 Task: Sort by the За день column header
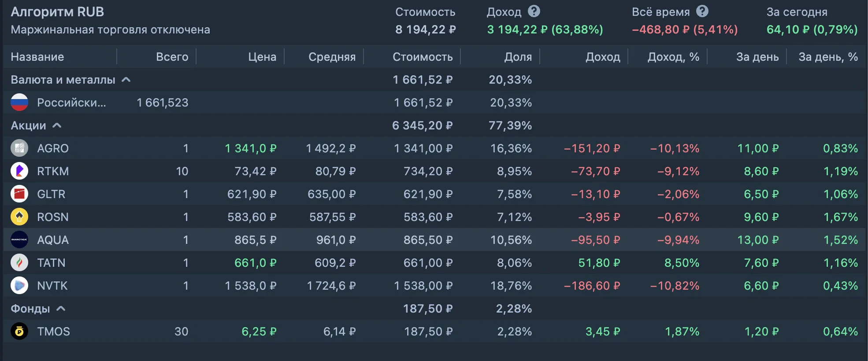coord(757,57)
